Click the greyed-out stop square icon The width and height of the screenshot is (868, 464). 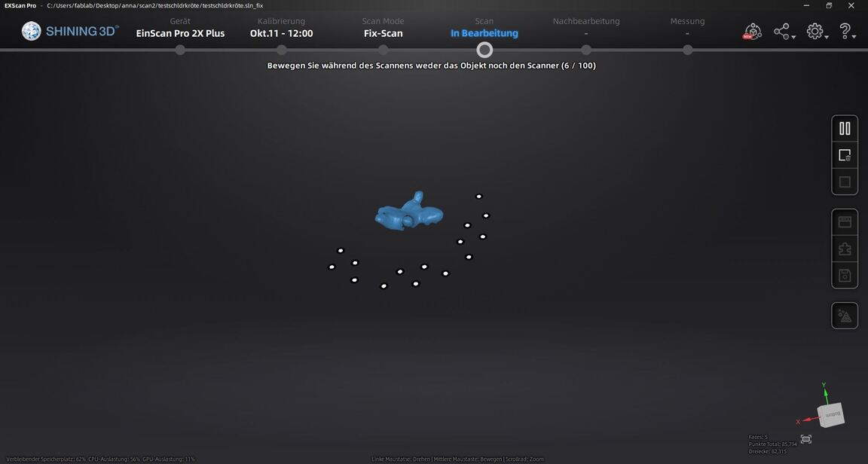point(844,182)
